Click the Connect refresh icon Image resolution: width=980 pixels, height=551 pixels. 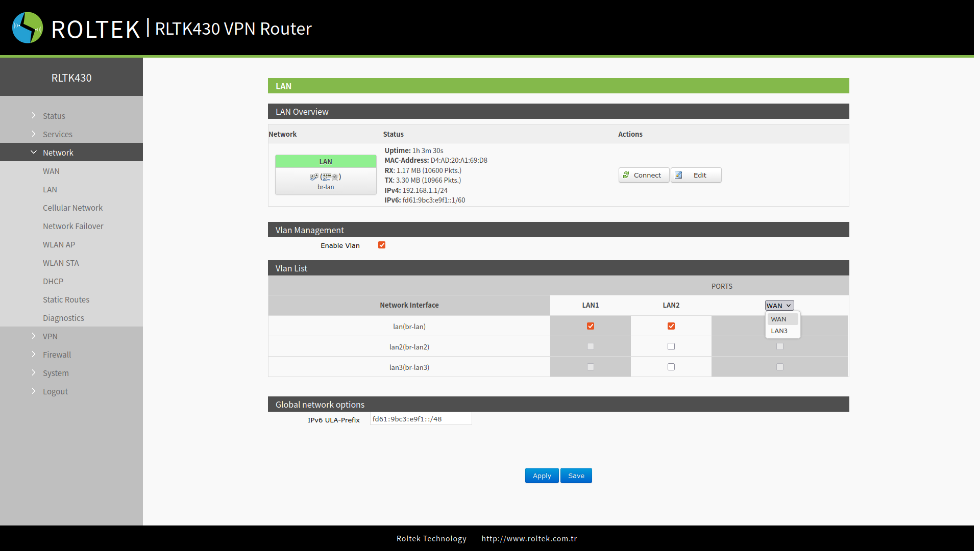(626, 175)
